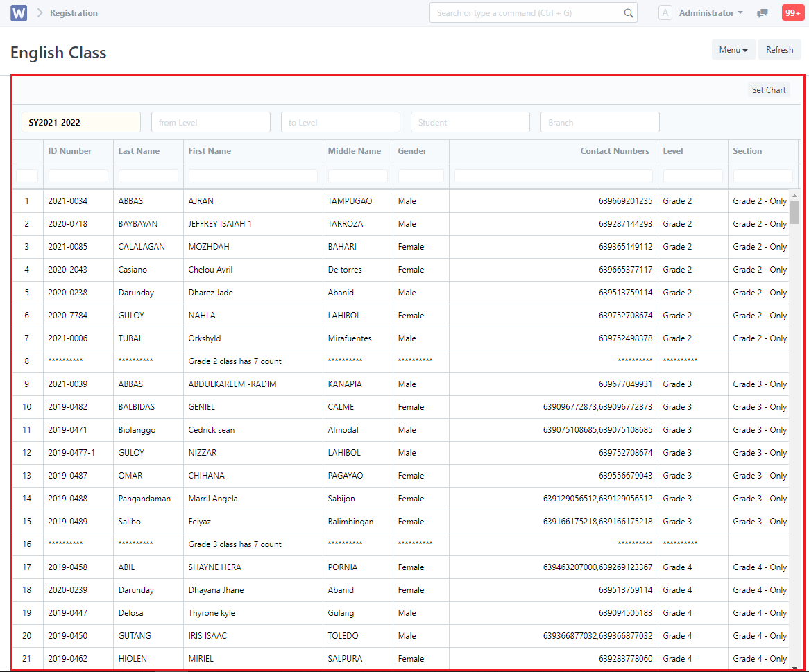Click the from Level filter field
This screenshot has height=672, width=809.
click(210, 122)
